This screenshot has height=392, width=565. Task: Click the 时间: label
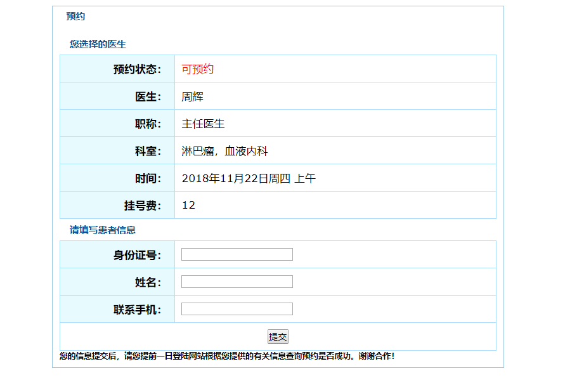(x=148, y=178)
